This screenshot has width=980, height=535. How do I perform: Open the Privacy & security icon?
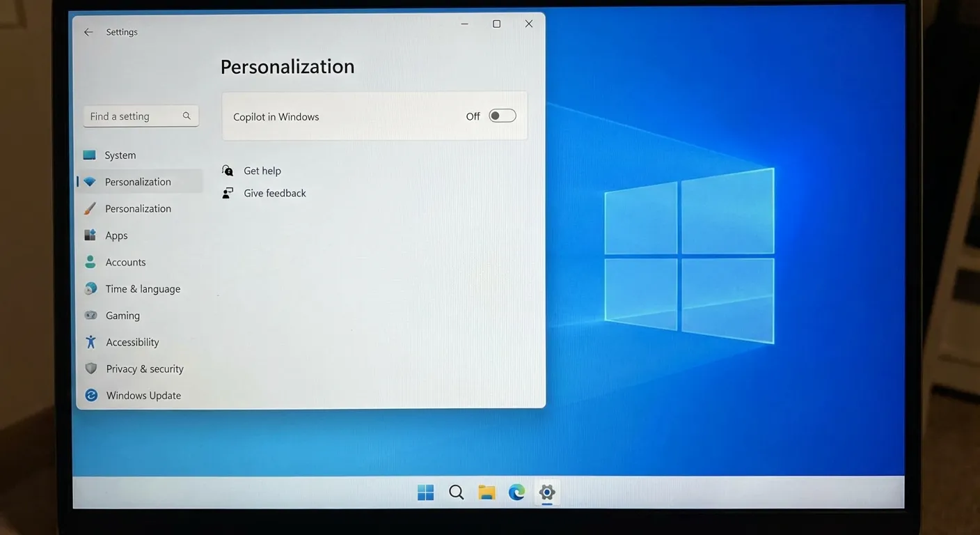90,368
